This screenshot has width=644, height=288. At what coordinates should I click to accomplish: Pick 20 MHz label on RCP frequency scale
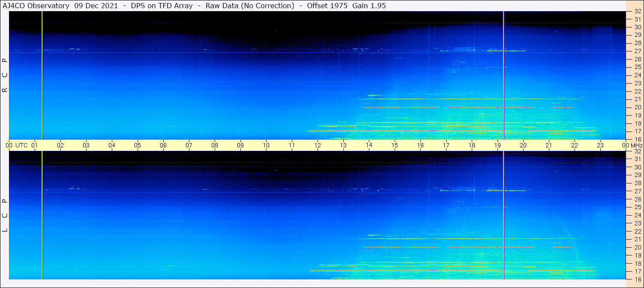tap(638, 107)
